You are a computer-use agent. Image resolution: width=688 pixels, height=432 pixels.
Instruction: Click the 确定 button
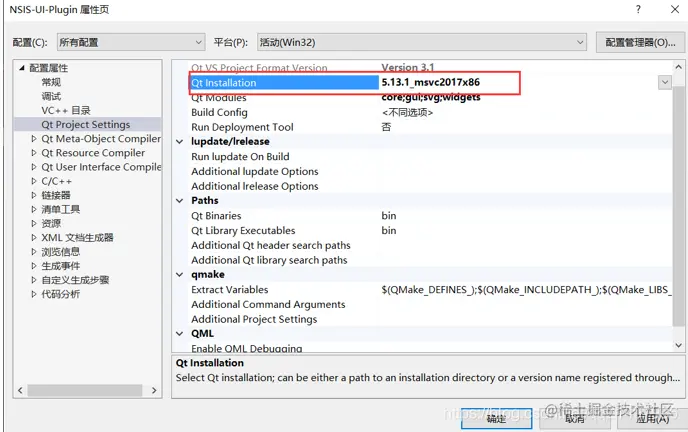[496, 418]
